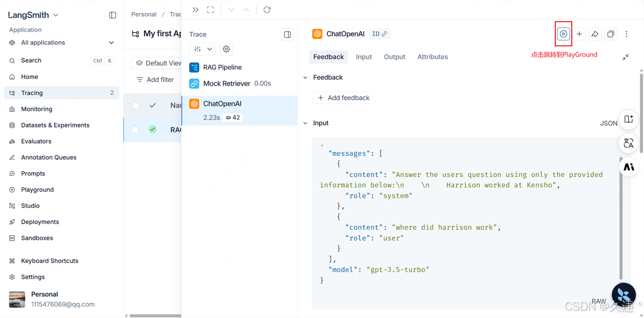
Task: Click the floating translate icon
Action: coord(628,143)
